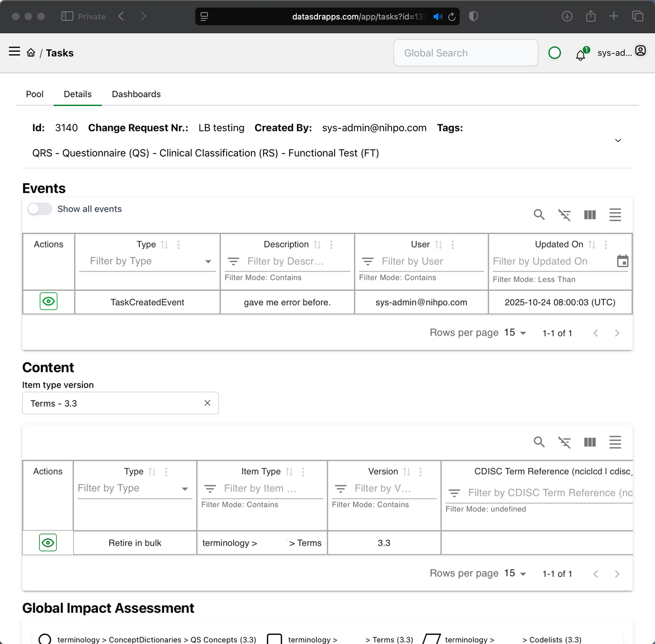Enable the Show all events toggle
This screenshot has width=655, height=644.
pos(39,209)
